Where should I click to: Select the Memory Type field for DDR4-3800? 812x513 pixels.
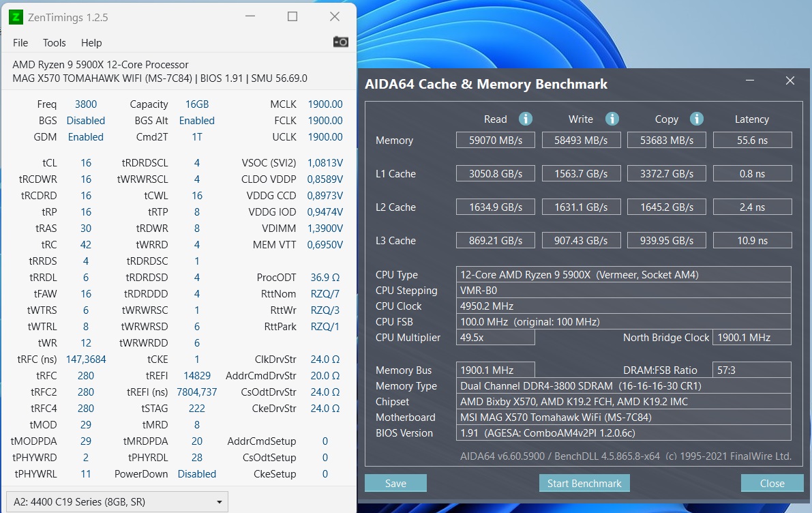pos(623,385)
